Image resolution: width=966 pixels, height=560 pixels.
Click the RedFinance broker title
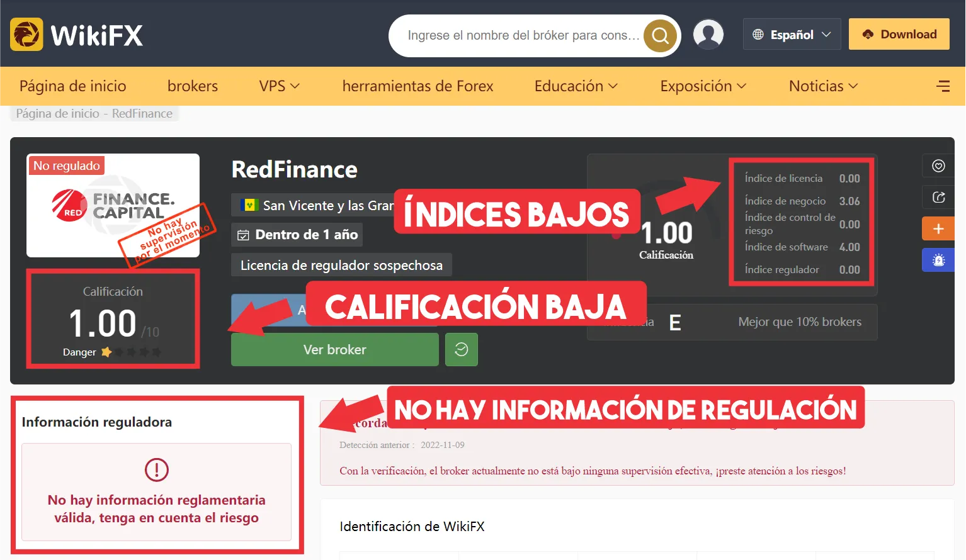294,169
